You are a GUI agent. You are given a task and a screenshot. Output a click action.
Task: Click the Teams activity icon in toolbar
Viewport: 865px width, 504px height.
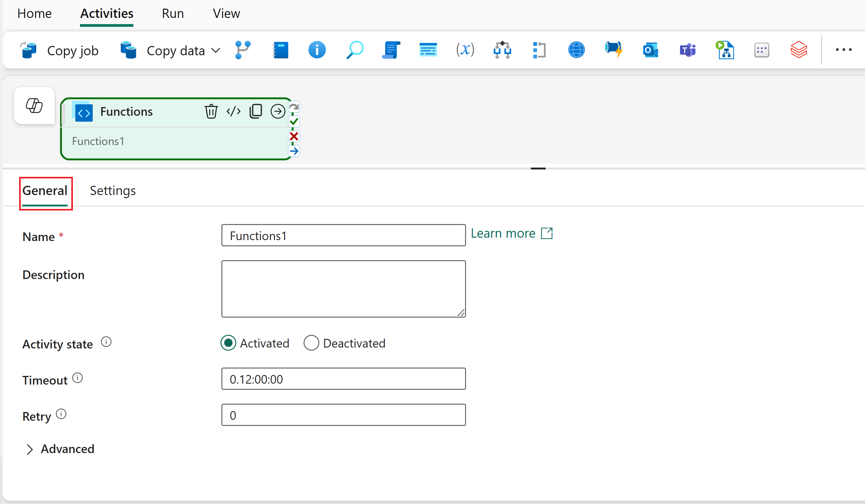point(687,50)
